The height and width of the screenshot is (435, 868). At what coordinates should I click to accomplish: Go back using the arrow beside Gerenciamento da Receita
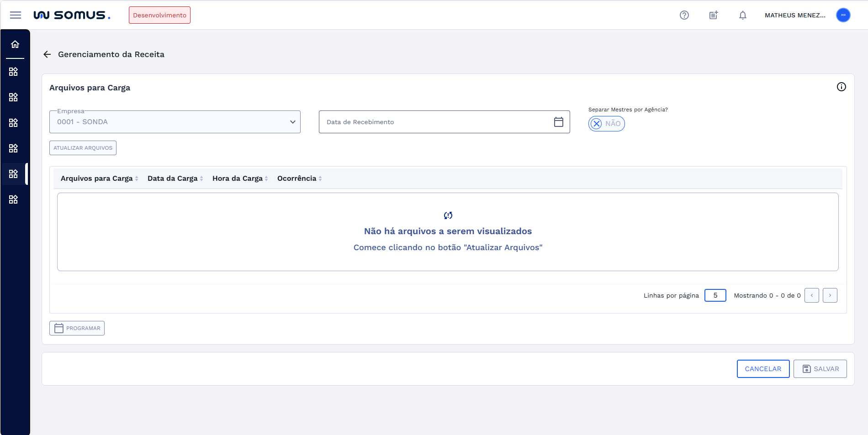(47, 54)
